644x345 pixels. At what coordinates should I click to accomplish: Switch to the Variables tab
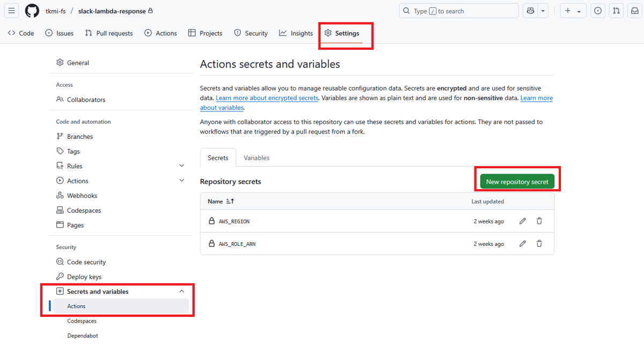pyautogui.click(x=256, y=157)
